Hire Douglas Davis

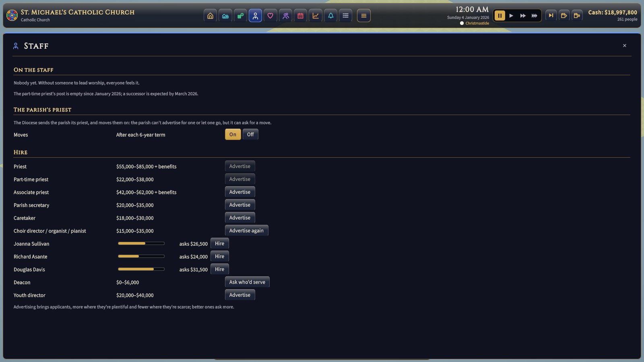pos(220,269)
